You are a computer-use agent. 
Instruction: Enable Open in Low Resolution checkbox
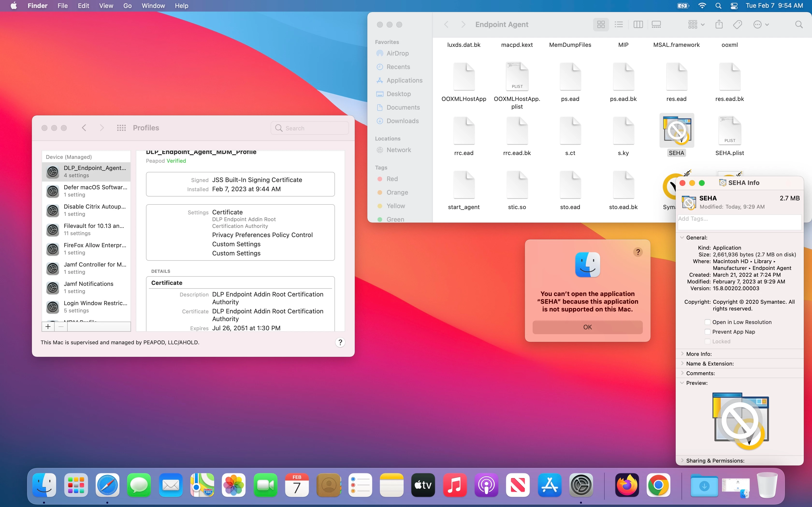click(x=707, y=322)
